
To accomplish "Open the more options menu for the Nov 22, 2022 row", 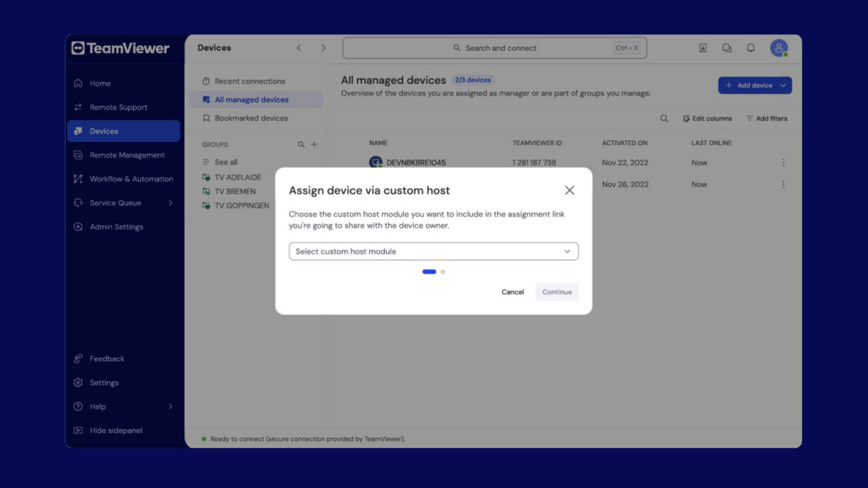I will click(783, 163).
